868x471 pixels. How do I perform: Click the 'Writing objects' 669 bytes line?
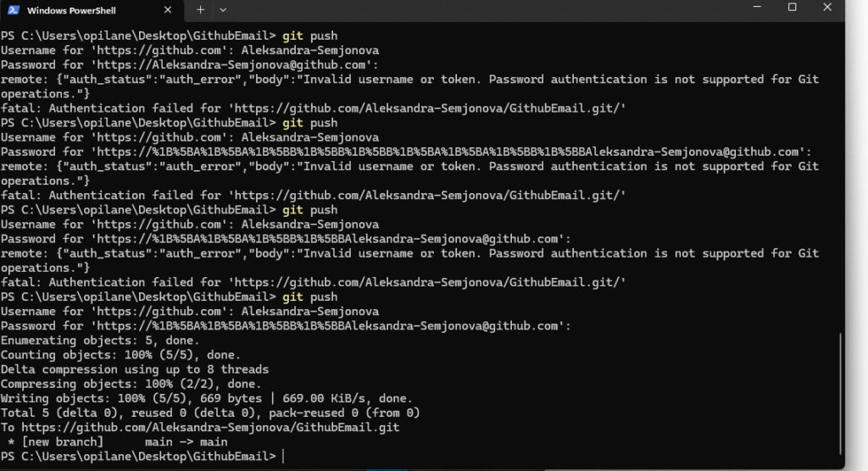tap(206, 398)
